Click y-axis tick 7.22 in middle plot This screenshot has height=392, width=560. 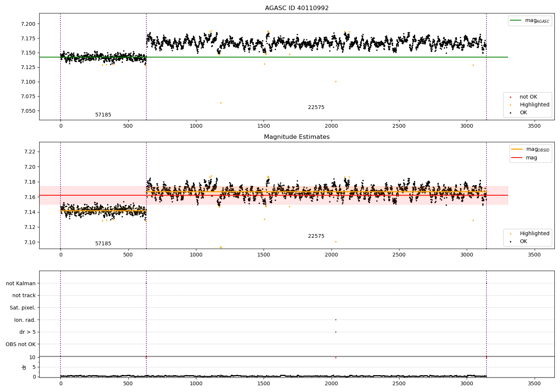29,152
